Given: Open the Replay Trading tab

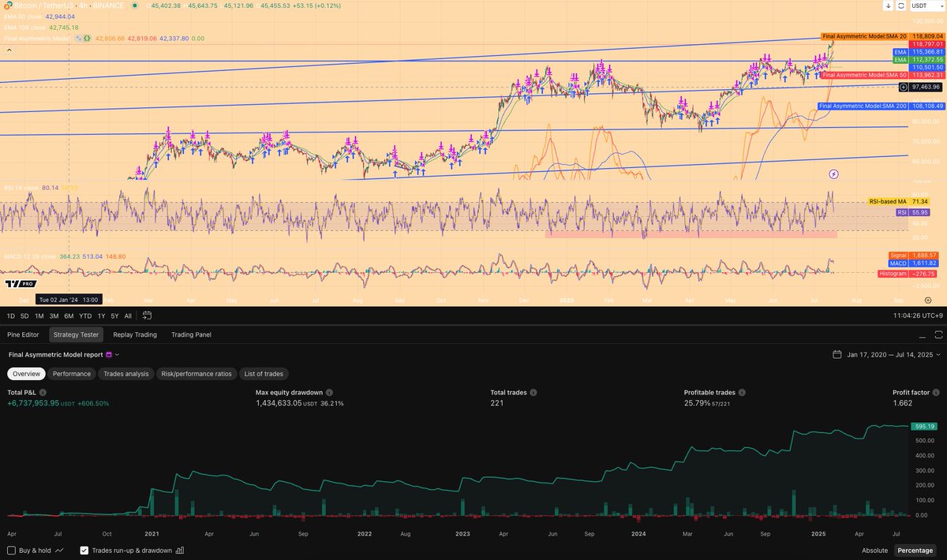Looking at the screenshot, I should 135,334.
